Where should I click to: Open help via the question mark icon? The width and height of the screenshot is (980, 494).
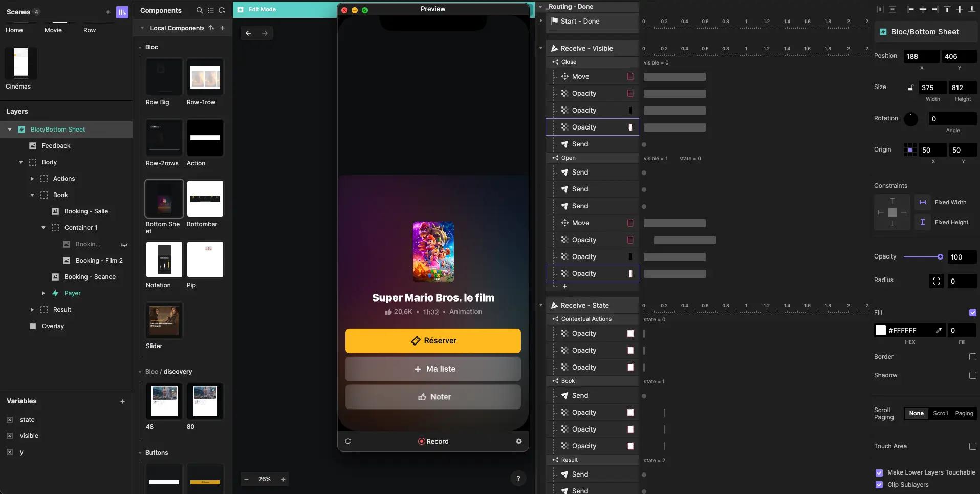click(x=518, y=479)
